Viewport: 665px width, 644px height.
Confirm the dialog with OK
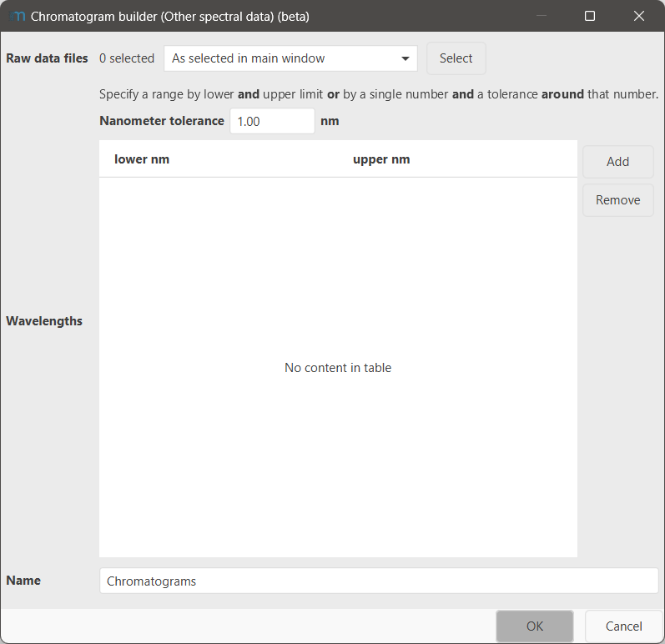[x=534, y=626]
